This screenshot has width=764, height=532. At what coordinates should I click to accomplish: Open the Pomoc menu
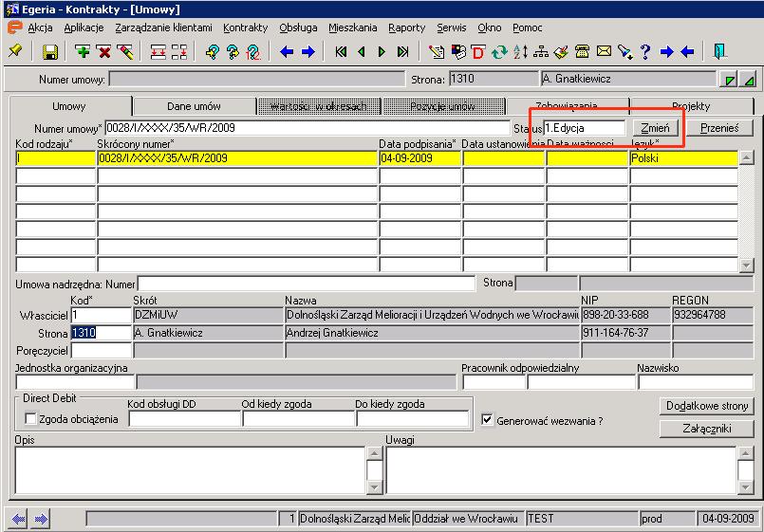pyautogui.click(x=527, y=28)
